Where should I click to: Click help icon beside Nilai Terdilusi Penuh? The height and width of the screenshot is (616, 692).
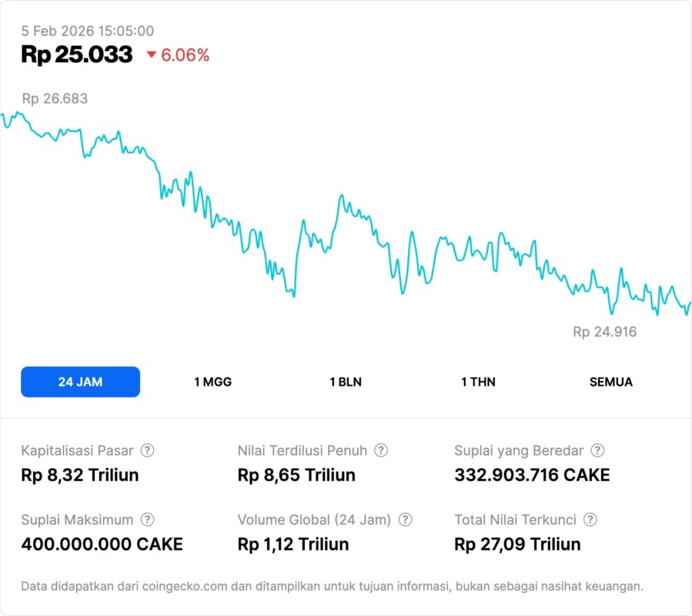[381, 450]
